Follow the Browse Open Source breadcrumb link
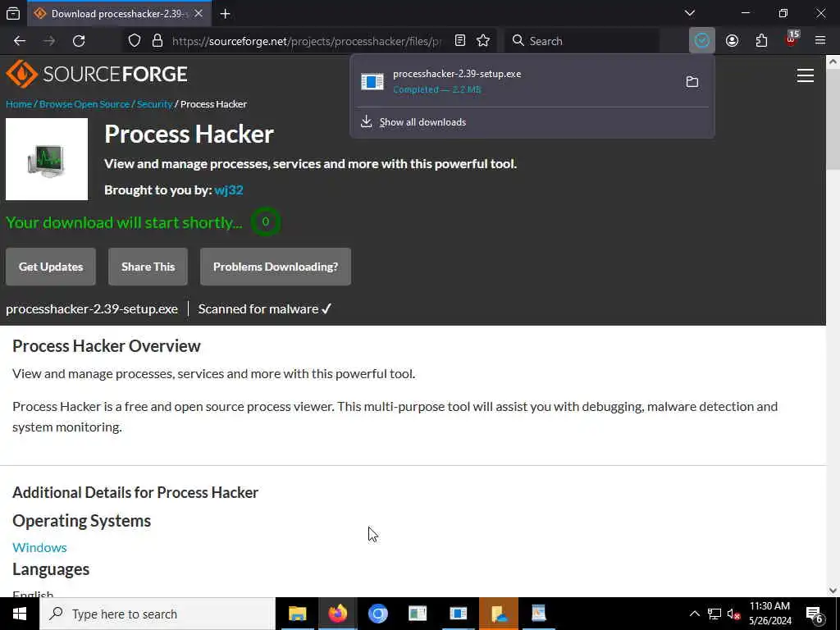The width and height of the screenshot is (840, 630). pos(84,104)
